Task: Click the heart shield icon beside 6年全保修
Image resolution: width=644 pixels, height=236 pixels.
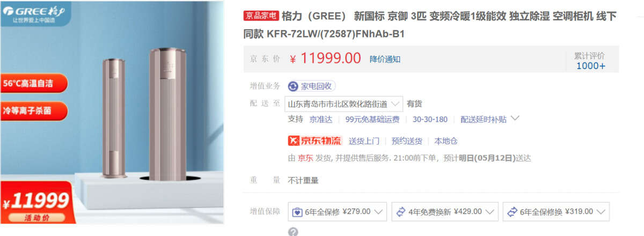Action: click(x=297, y=211)
